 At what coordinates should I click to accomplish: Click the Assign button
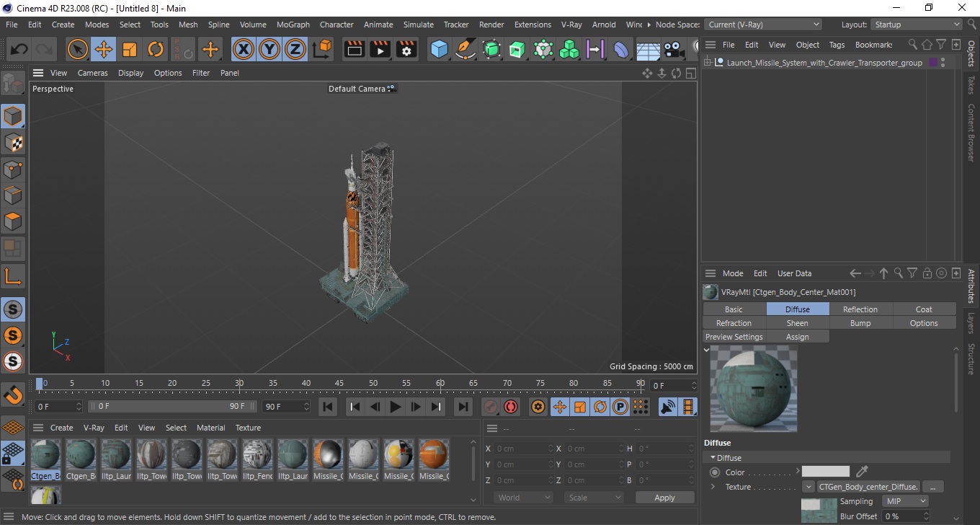point(797,337)
